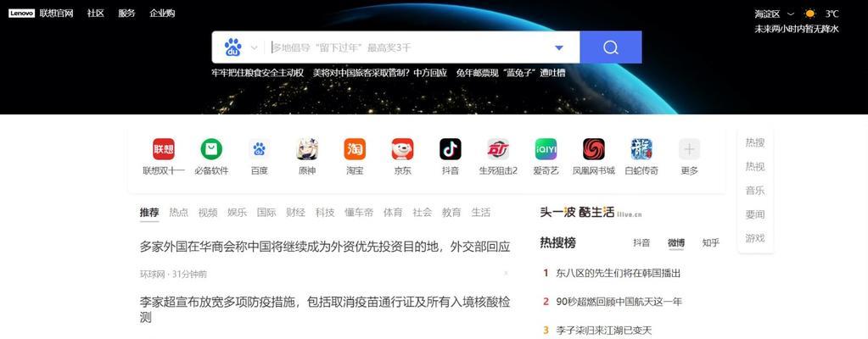Click into the search input field
This screenshot has width=868, height=339.
(410, 47)
